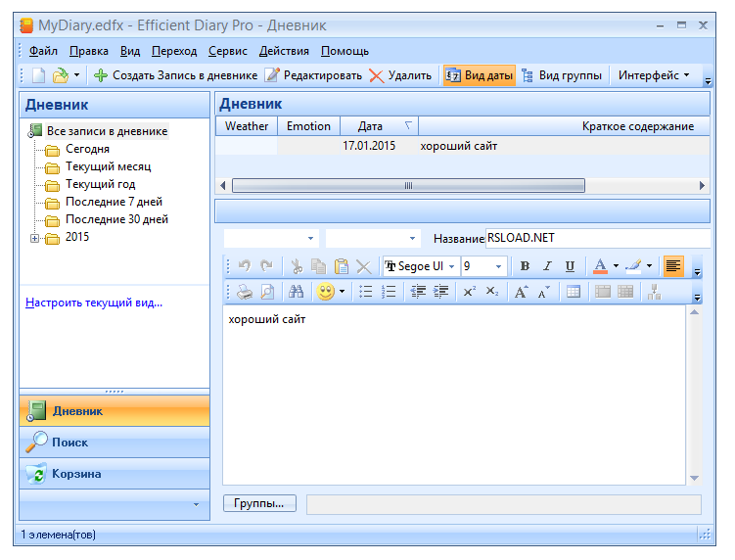The width and height of the screenshot is (735, 560).
Task: Select the Текущий месяц folder
Action: tap(109, 166)
